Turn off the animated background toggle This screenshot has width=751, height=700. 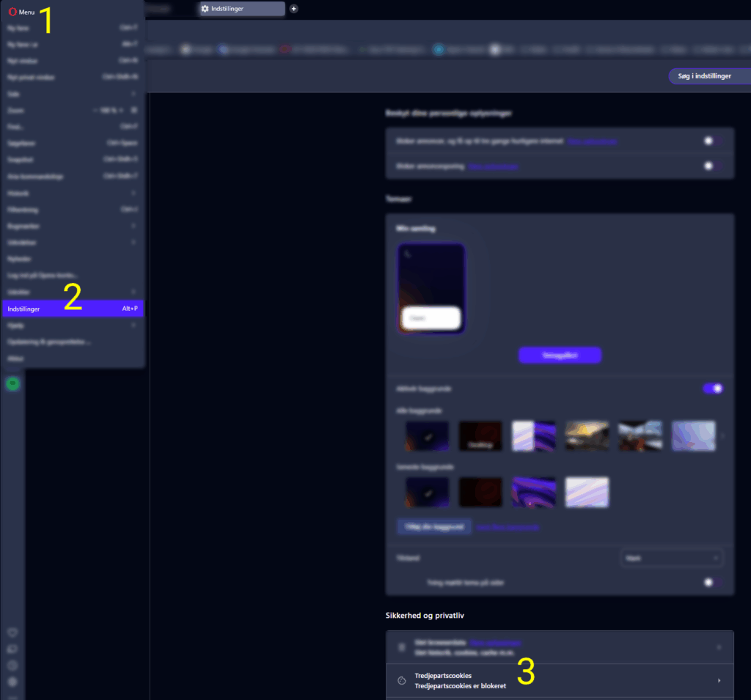click(713, 388)
